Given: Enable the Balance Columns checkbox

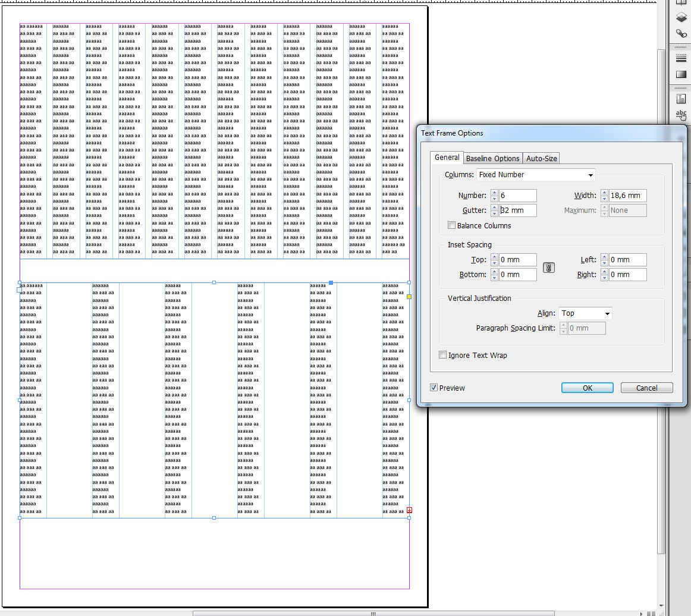Looking at the screenshot, I should (452, 225).
